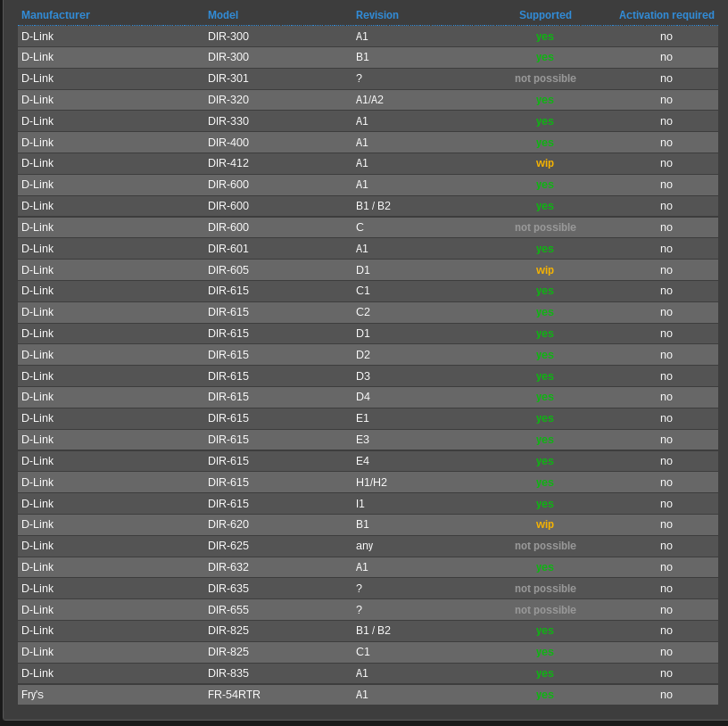This screenshot has height=726, width=728.
Task: Click activation 'no' in the DIR-301 row
Action: pos(666,78)
